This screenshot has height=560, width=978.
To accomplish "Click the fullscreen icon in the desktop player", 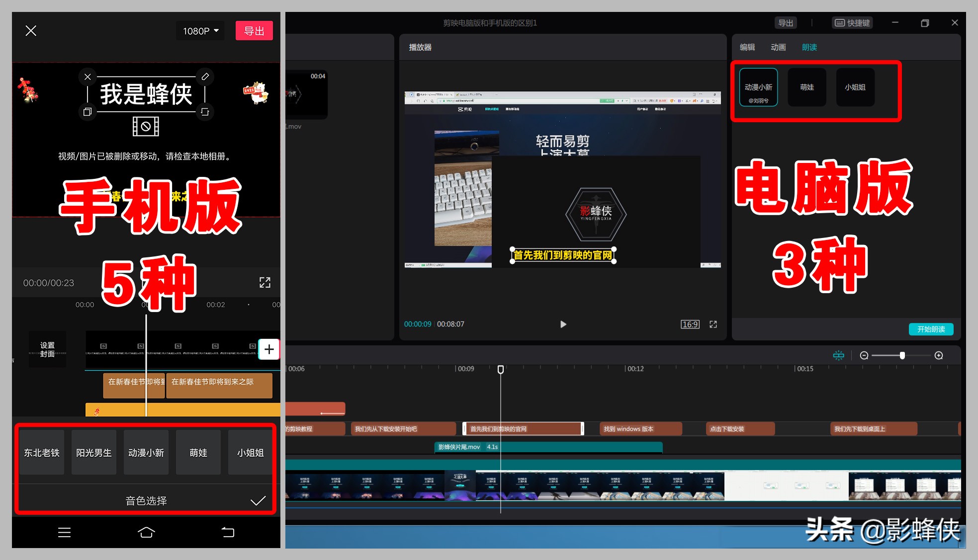I will point(713,324).
